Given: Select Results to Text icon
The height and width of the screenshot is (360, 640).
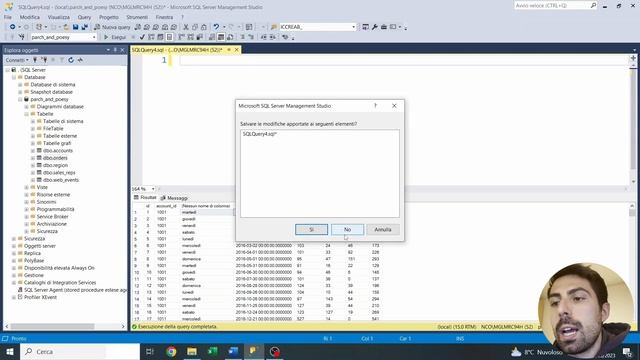Looking at the screenshot, I should coord(212,37).
